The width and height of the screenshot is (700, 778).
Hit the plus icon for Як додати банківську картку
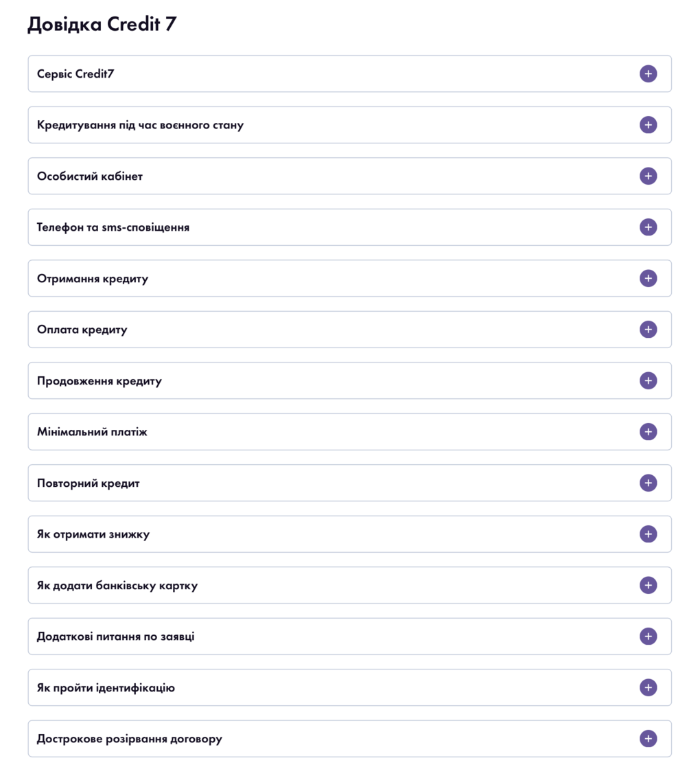point(648,585)
